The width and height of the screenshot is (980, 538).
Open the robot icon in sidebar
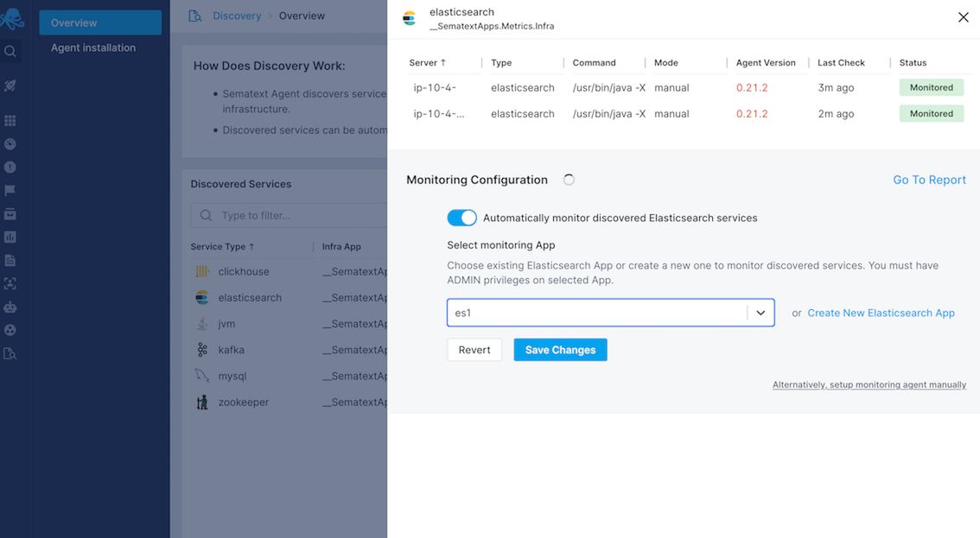pyautogui.click(x=10, y=307)
